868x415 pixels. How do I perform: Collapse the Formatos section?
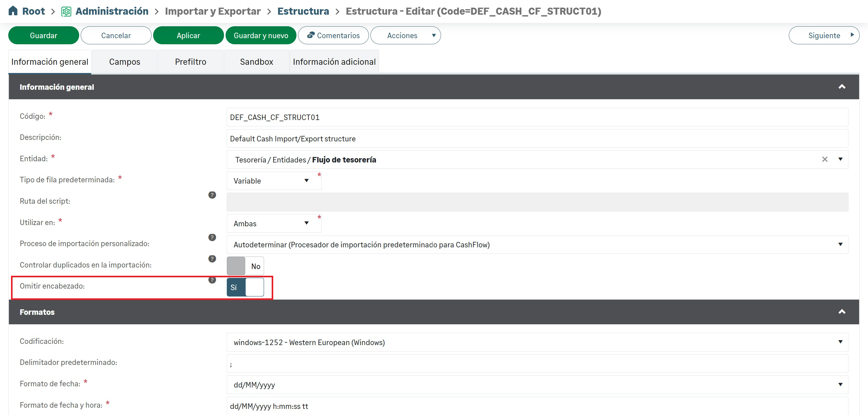pyautogui.click(x=842, y=312)
